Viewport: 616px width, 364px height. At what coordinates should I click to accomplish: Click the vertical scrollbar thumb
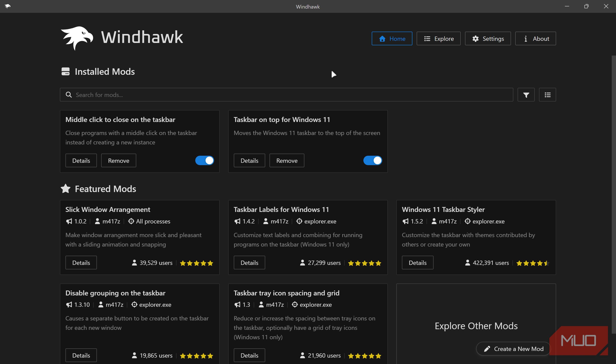coord(614,195)
